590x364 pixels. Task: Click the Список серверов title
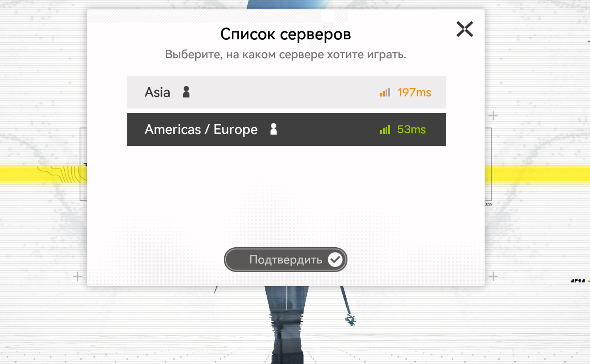(285, 34)
